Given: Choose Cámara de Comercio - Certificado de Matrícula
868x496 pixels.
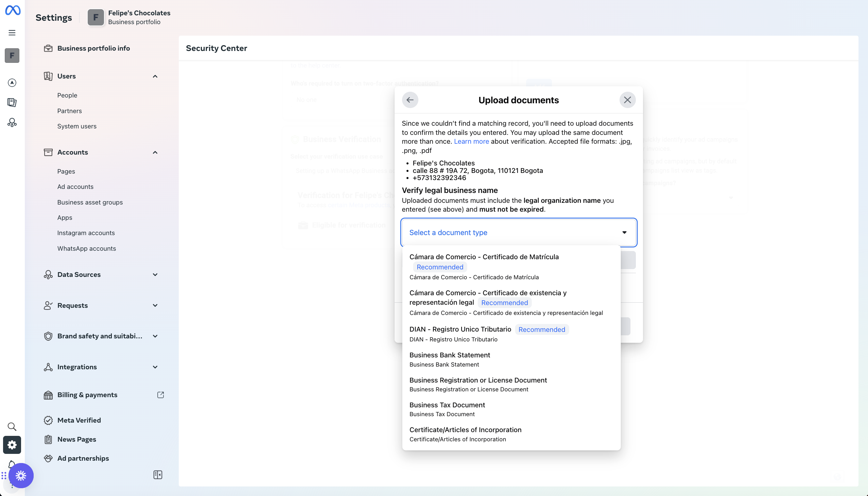Looking at the screenshot, I should (x=511, y=266).
